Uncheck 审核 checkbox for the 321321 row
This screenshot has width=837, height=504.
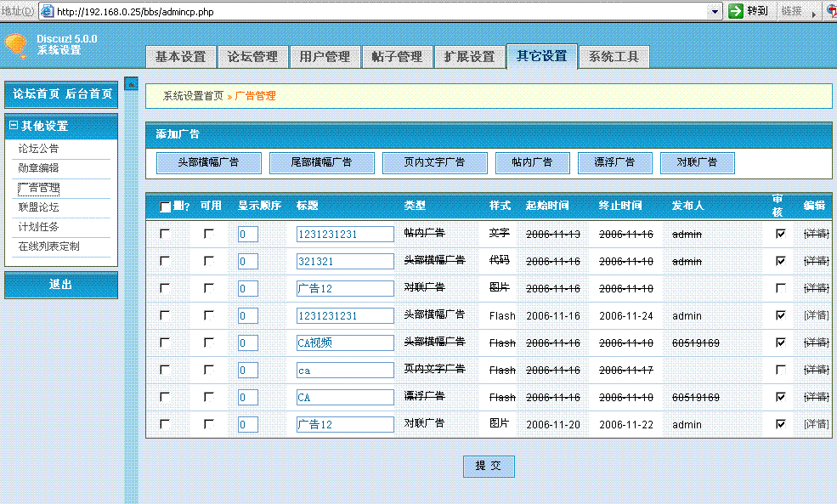tap(781, 261)
